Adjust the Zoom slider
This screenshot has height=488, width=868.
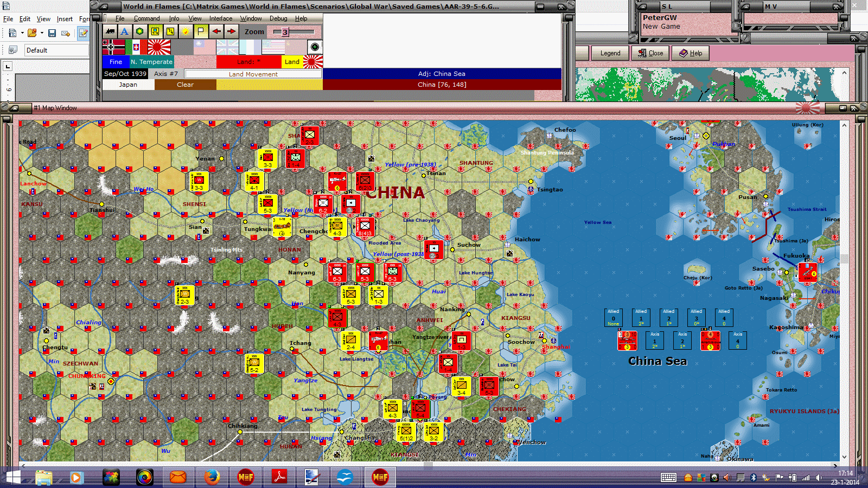tap(284, 31)
